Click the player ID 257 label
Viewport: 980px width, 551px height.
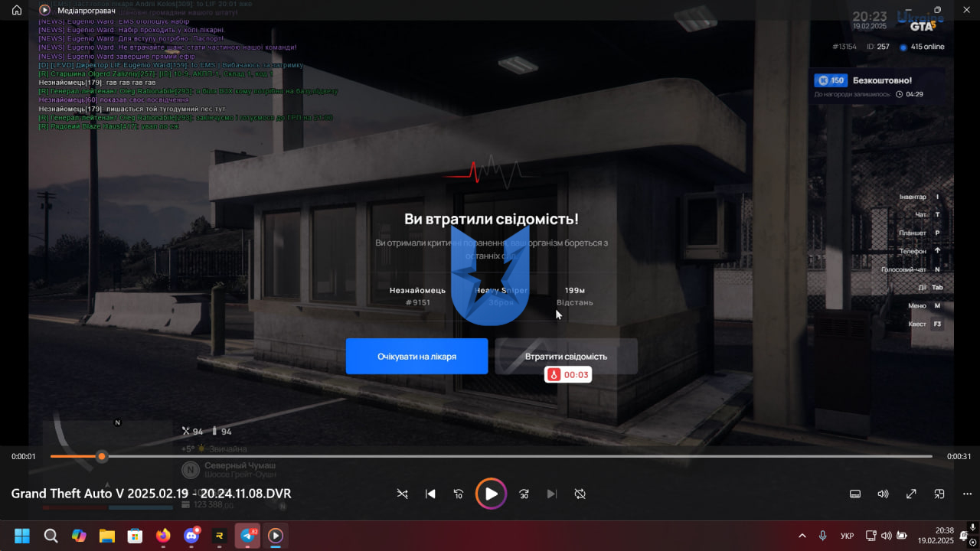[x=877, y=47]
